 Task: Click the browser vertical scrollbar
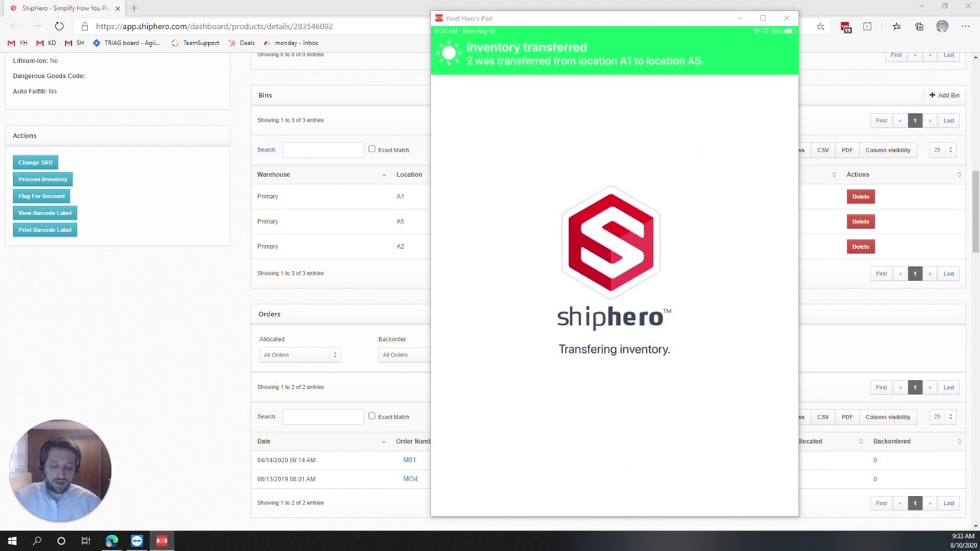(x=975, y=210)
